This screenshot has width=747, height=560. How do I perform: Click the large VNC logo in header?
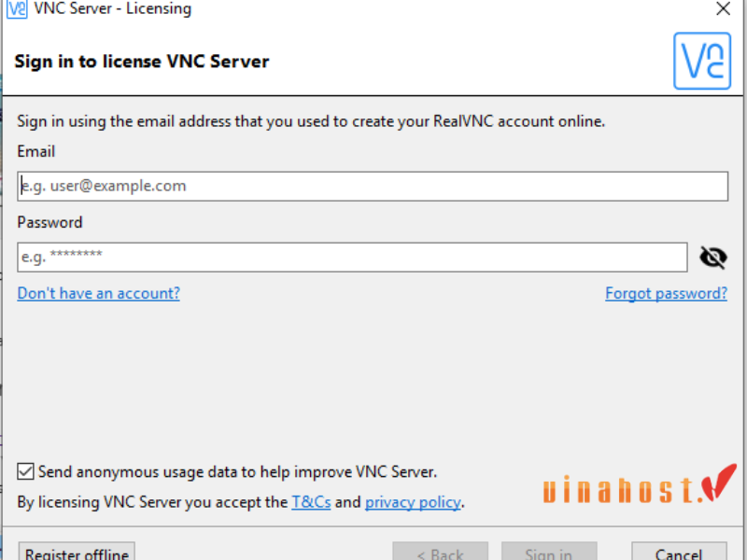pos(702,61)
